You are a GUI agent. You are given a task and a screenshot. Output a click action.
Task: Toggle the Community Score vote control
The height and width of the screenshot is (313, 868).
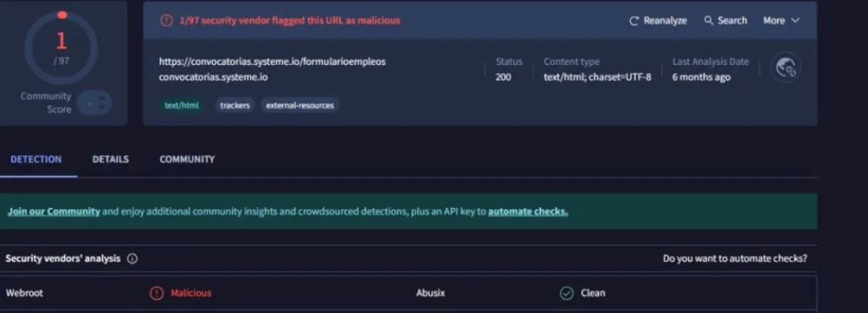(94, 103)
